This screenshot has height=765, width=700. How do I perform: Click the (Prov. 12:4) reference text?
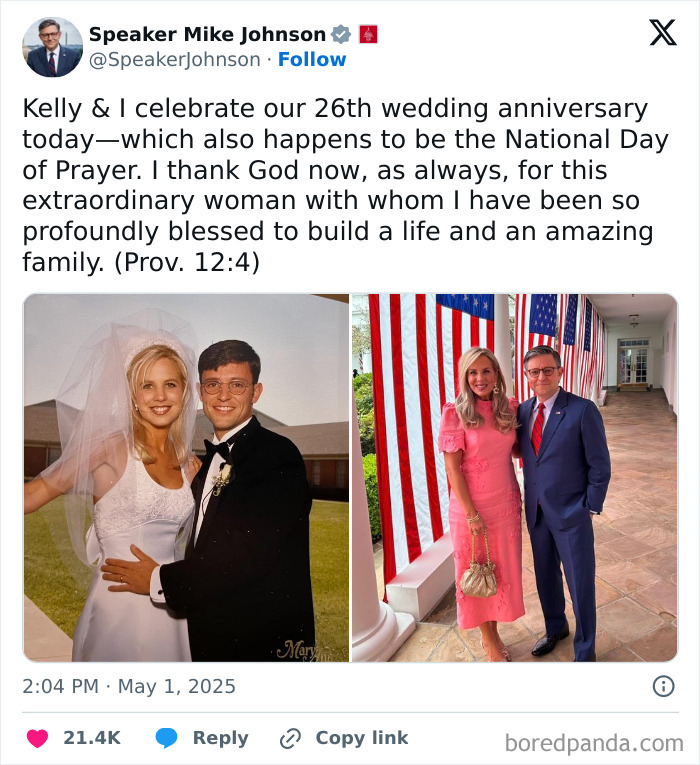[187, 262]
